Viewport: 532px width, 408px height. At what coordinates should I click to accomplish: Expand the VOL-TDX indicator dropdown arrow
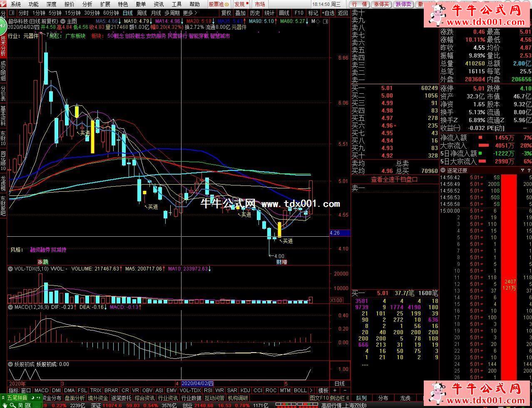pyautogui.click(x=10, y=269)
